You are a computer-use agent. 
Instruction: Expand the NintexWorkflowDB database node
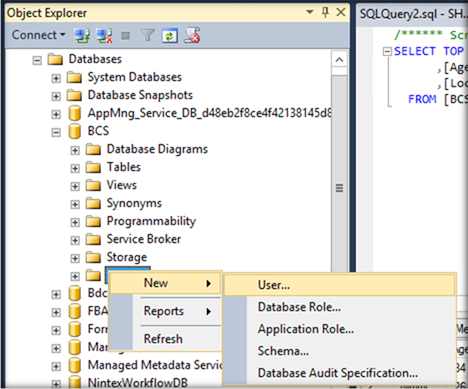(x=56, y=384)
